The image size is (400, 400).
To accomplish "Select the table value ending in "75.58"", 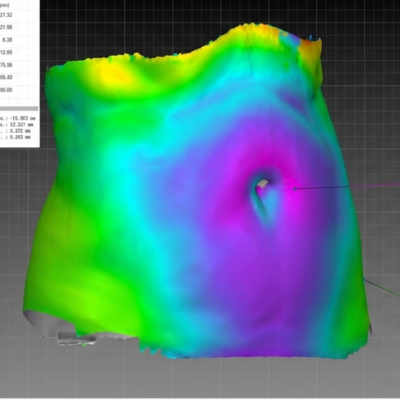I will coord(7,65).
